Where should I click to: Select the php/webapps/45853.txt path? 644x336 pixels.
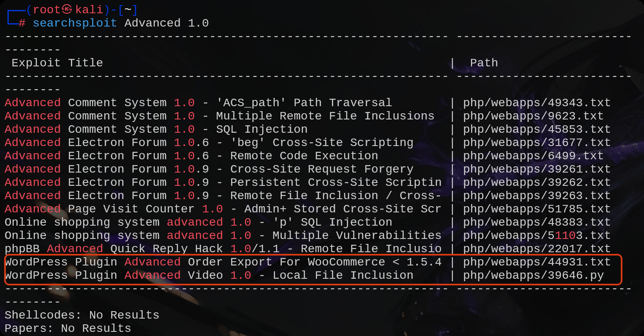(537, 129)
